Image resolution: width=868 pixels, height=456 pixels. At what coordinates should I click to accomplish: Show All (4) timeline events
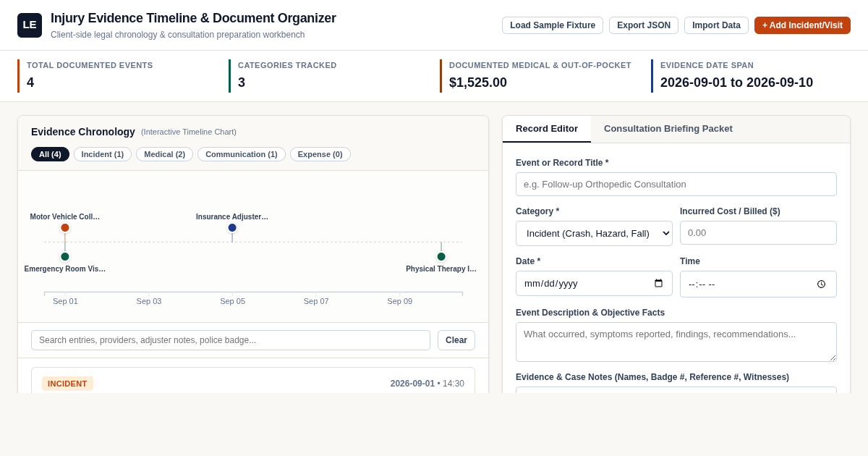coord(50,154)
